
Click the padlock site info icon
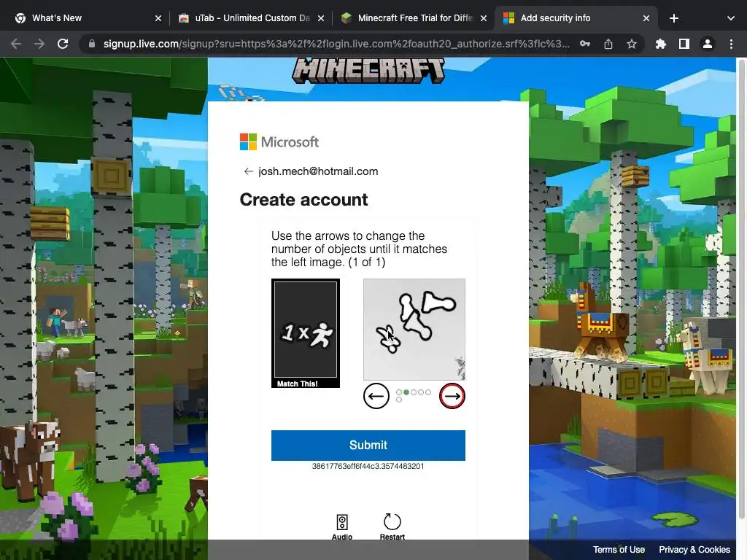[92, 44]
